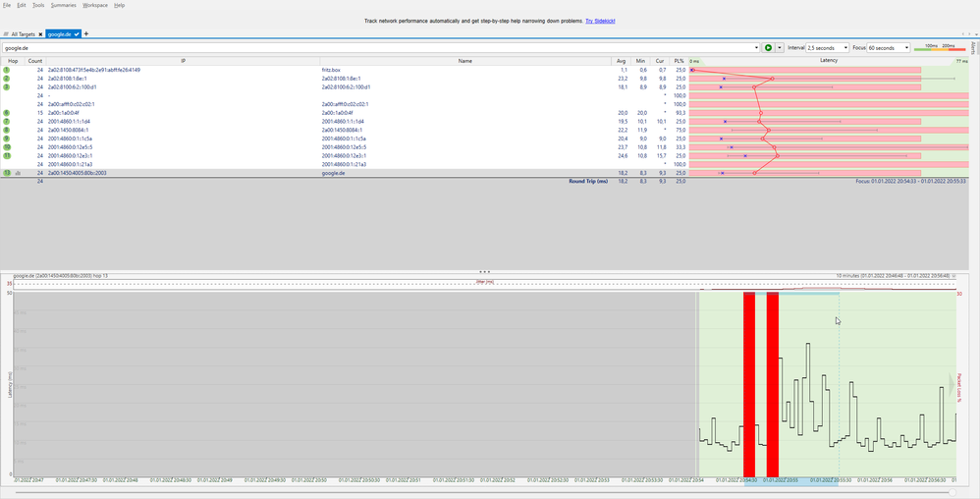The image size is (980, 499).
Task: Select the fritz.box name cell
Action: pos(331,70)
